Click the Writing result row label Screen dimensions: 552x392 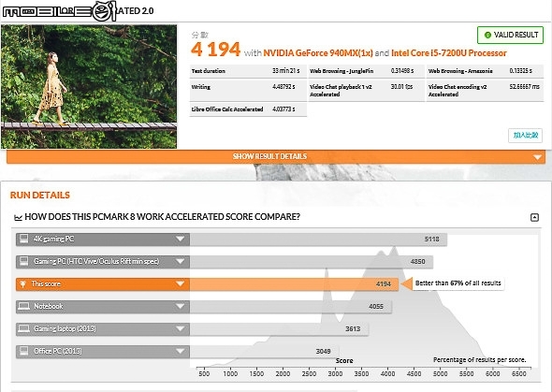(x=200, y=87)
